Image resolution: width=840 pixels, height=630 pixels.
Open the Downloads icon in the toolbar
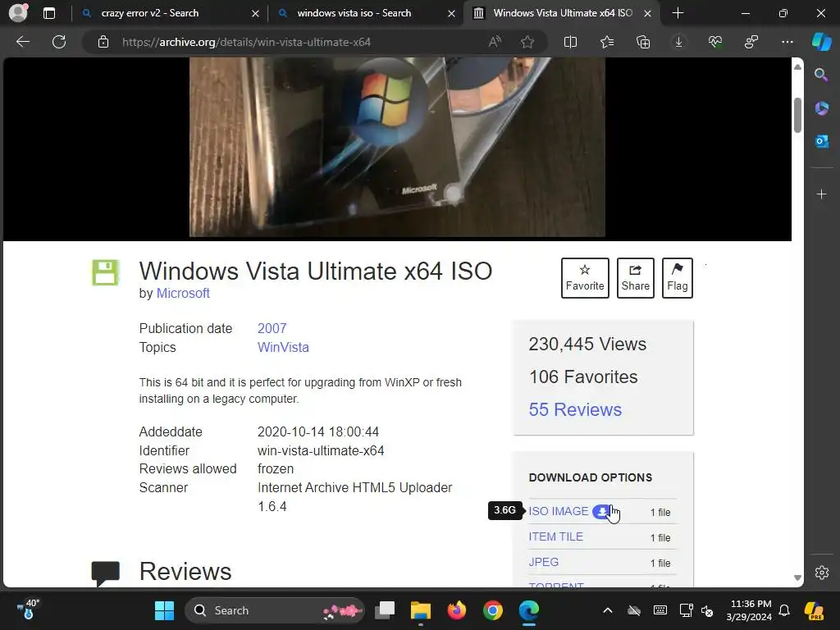[678, 42]
